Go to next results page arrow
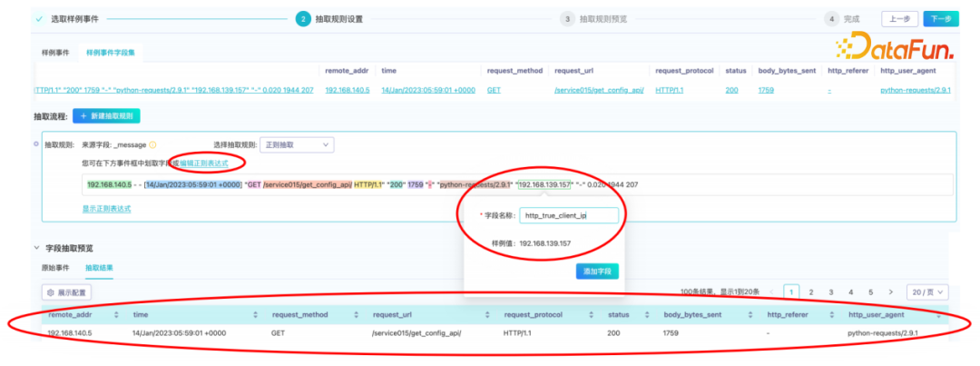This screenshot has height=366, width=980. pos(892,292)
